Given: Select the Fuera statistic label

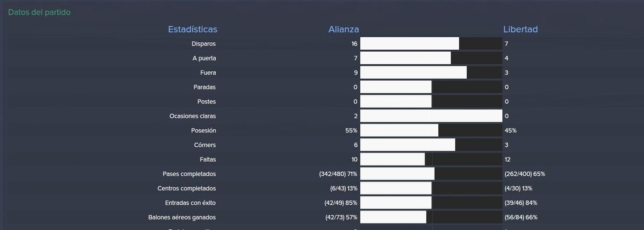Looking at the screenshot, I should coord(208,73).
